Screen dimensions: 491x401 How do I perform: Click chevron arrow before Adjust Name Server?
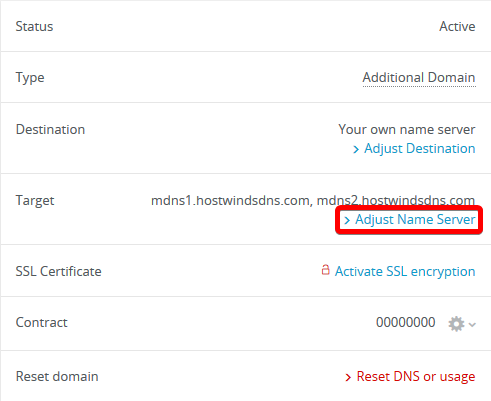click(347, 220)
